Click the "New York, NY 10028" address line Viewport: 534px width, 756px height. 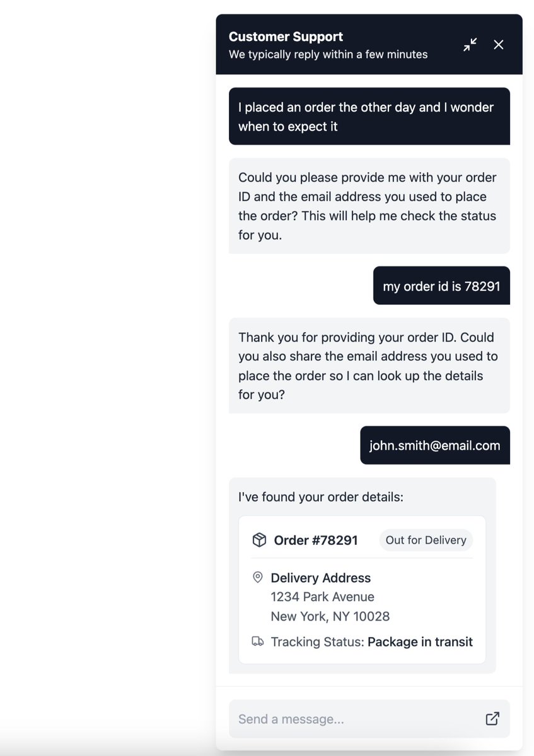pos(330,616)
